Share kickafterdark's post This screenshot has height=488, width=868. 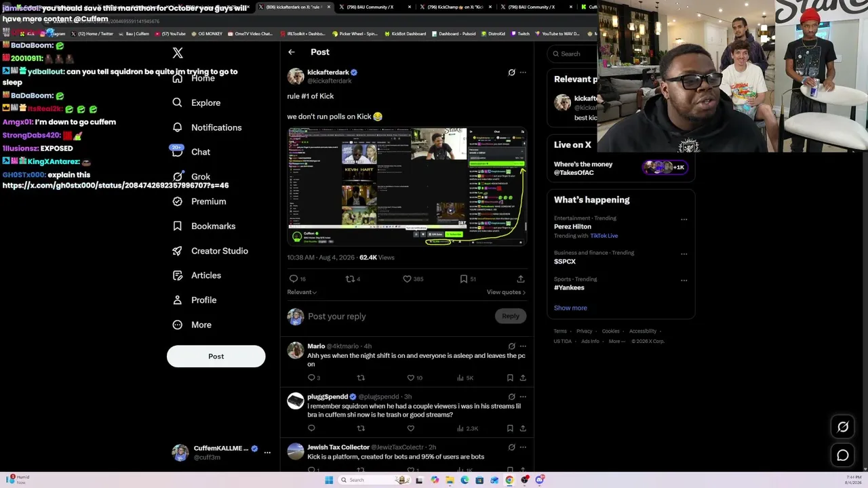click(521, 279)
